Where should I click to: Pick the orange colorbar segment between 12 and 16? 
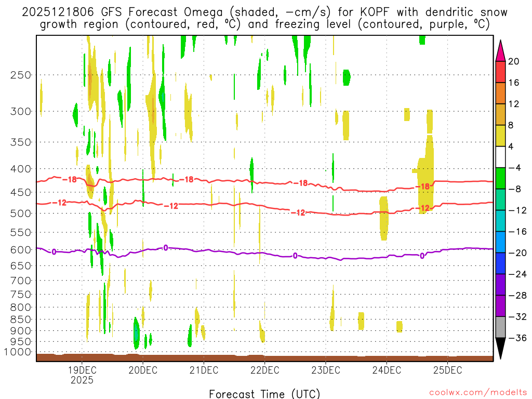501,93
